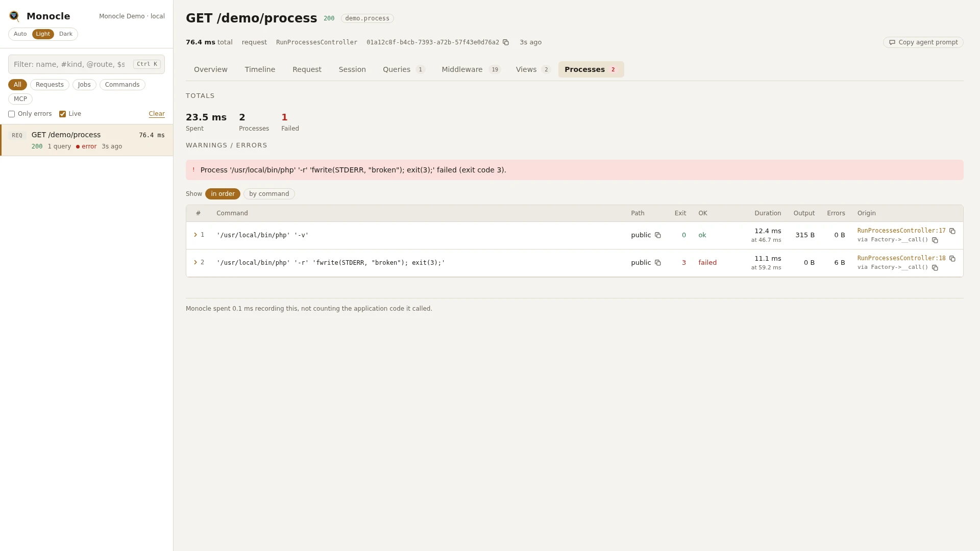Viewport: 980px width, 551px height.
Task: Click the Duration column header
Action: (768, 213)
